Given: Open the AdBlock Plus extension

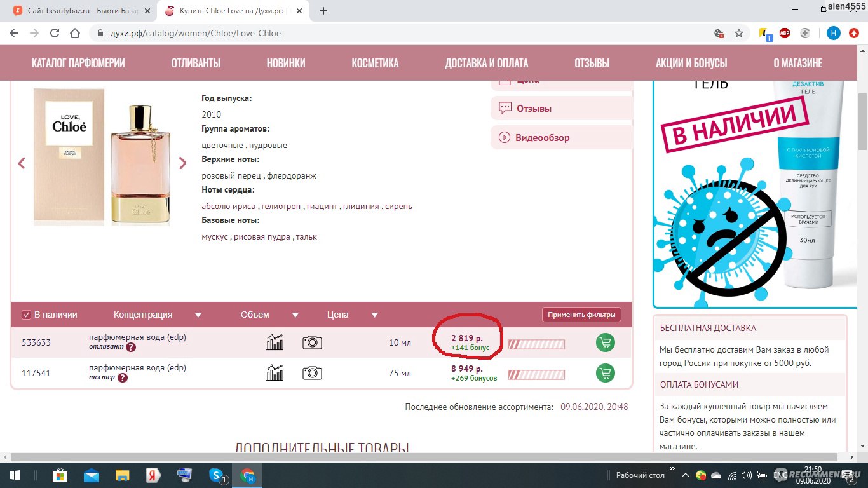Looking at the screenshot, I should coord(785,33).
